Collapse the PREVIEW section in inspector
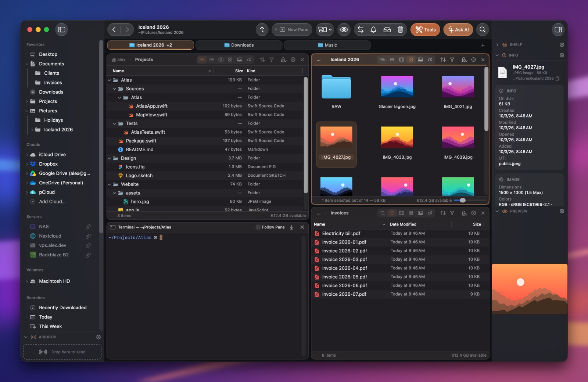 [x=497, y=211]
